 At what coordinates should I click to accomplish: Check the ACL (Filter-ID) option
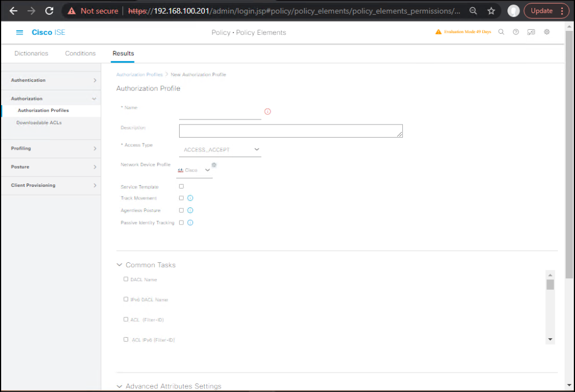126,319
